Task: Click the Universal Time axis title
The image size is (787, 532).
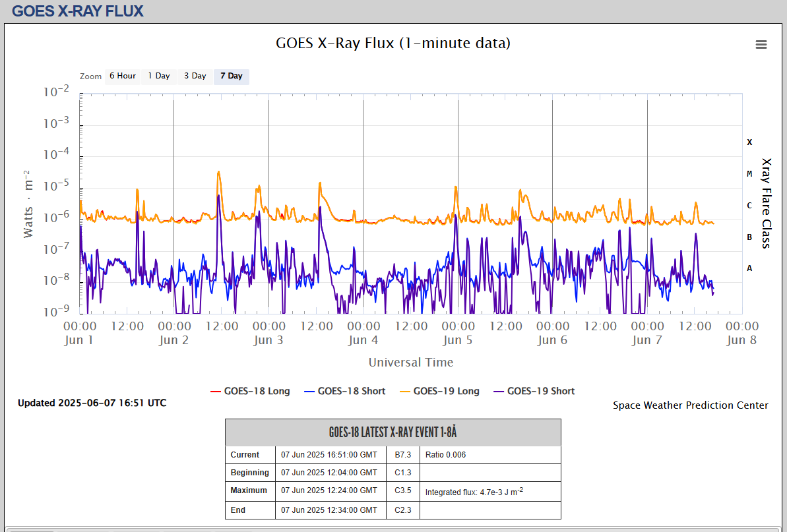Action: pos(410,362)
